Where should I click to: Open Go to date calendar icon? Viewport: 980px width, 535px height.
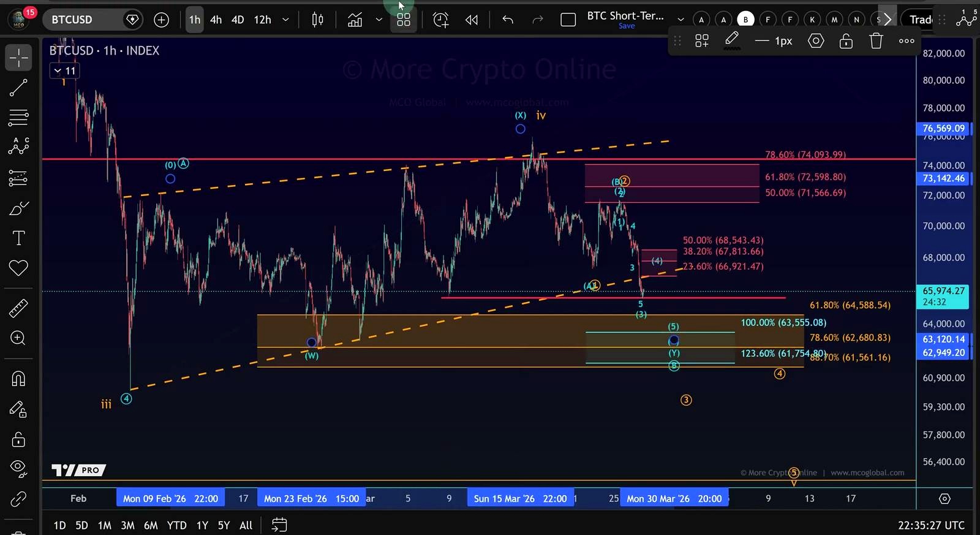[279, 525]
